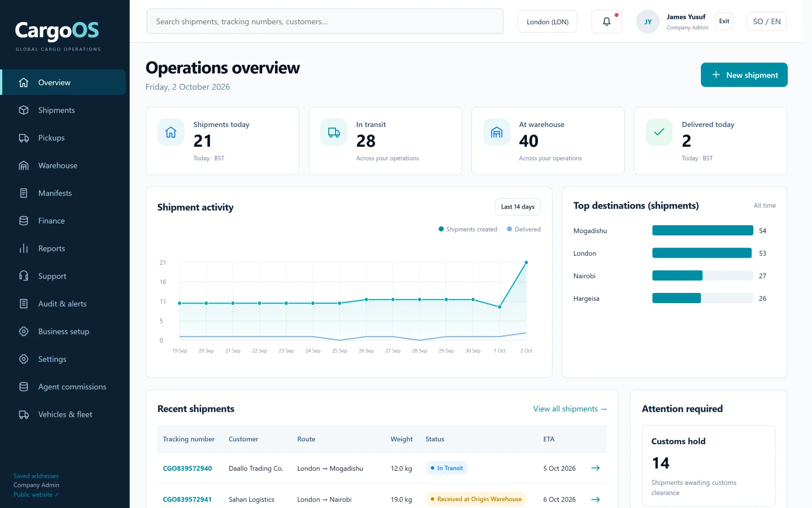The image size is (812, 508).
Task: Click the In transit stat card
Action: tap(385, 141)
